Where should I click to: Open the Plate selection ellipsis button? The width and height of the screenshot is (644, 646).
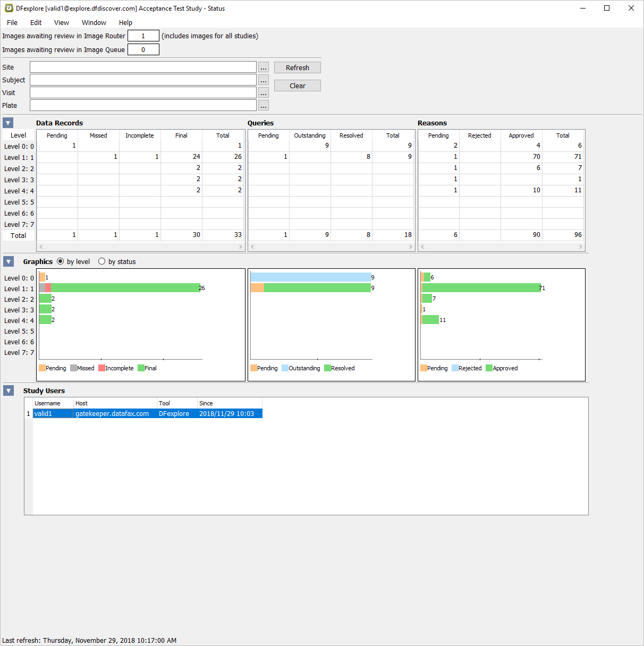tap(264, 106)
